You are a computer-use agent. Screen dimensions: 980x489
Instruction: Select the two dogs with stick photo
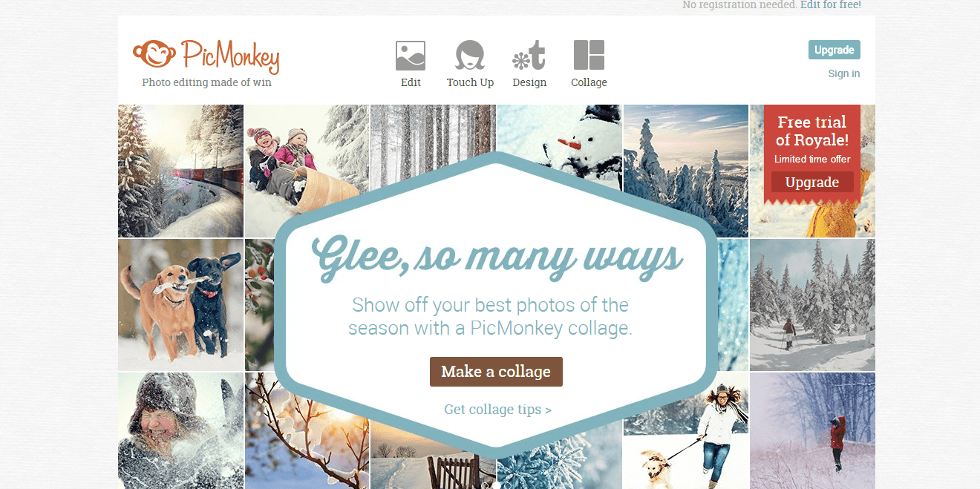pos(180,304)
